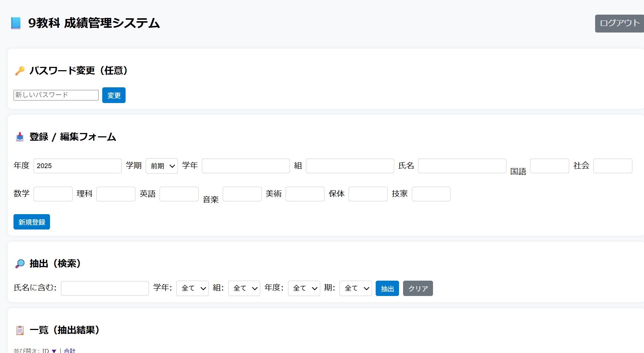Image resolution: width=644 pixels, height=353 pixels.
Task: Click the blue book icon in the title
Action: coord(16,23)
